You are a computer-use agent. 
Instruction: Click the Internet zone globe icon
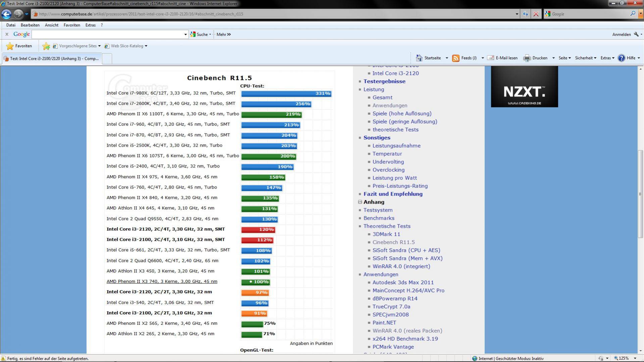[x=475, y=358]
